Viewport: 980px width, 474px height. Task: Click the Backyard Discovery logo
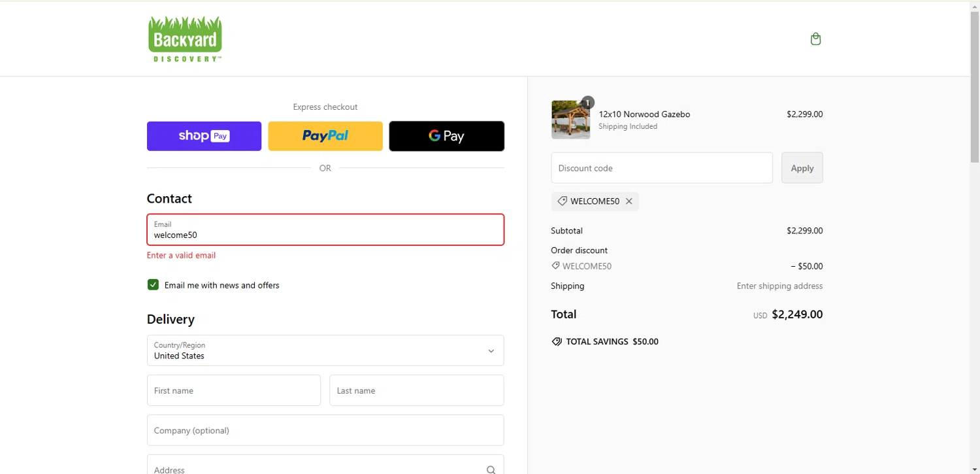pos(185,39)
